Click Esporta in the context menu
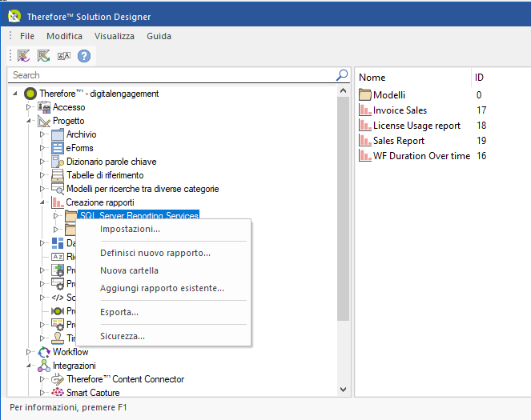This screenshot has height=420, width=531. pos(119,312)
